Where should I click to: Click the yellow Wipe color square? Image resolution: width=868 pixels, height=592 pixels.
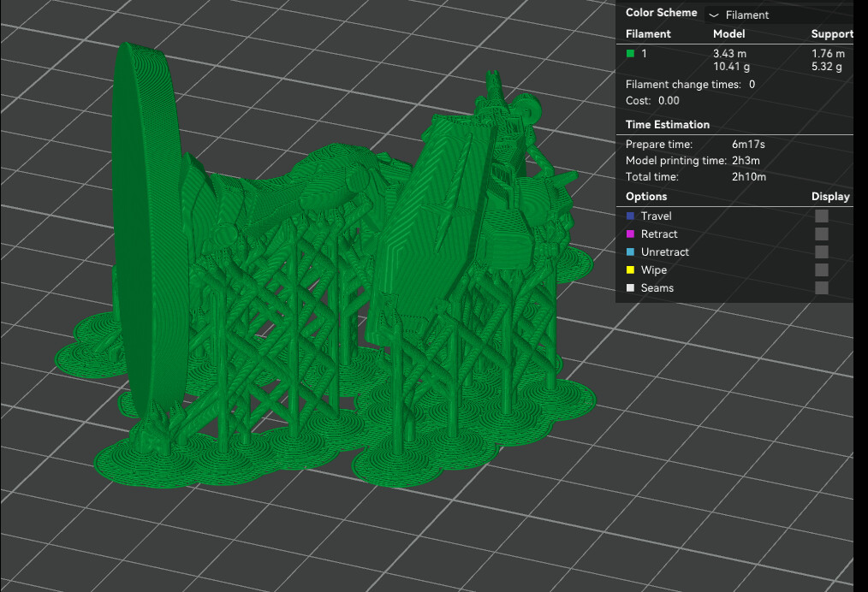[x=630, y=270]
